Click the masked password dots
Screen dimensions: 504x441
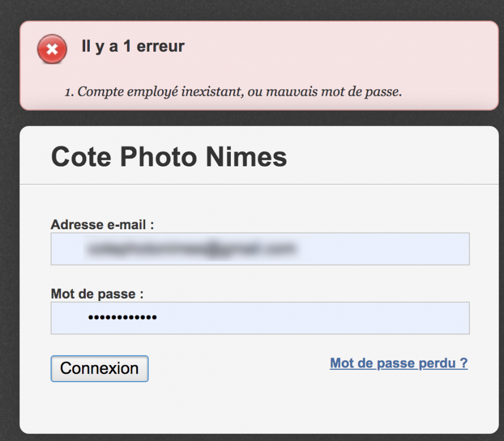point(122,318)
